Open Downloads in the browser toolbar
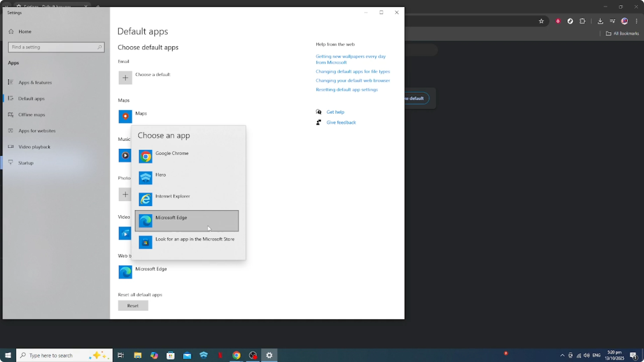This screenshot has height=362, width=644. pyautogui.click(x=600, y=21)
